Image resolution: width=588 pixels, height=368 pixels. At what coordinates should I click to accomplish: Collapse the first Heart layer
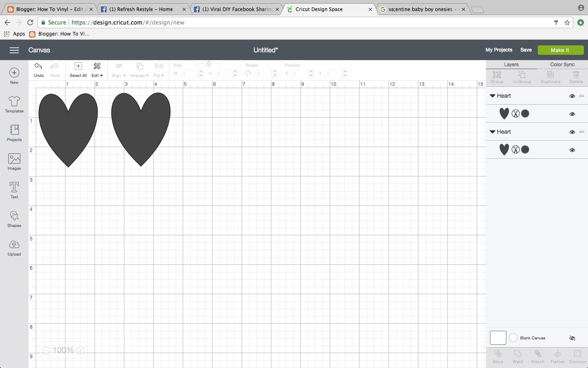tap(493, 96)
